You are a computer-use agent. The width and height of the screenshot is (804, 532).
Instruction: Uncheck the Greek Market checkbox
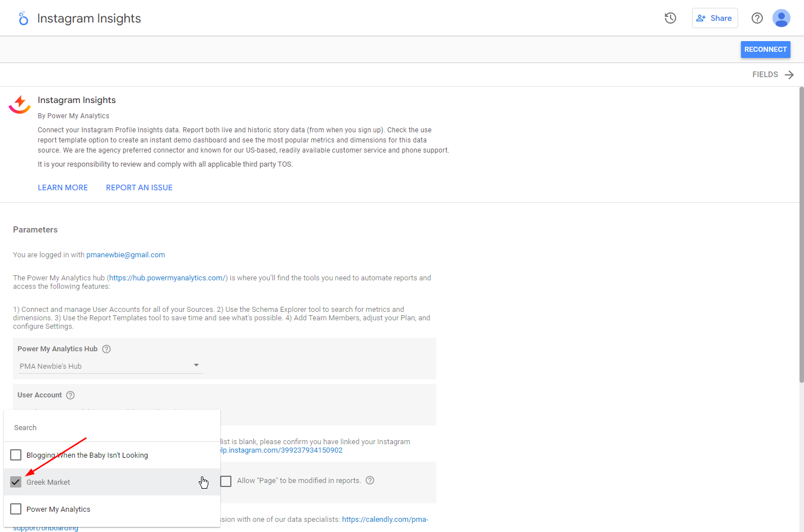(x=16, y=482)
